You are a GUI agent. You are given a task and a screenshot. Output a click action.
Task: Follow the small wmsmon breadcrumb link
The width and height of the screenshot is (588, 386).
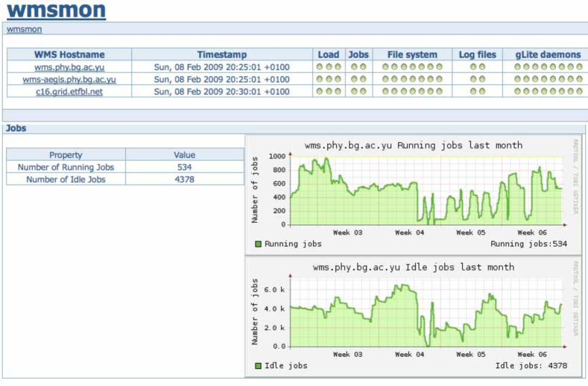tap(24, 29)
